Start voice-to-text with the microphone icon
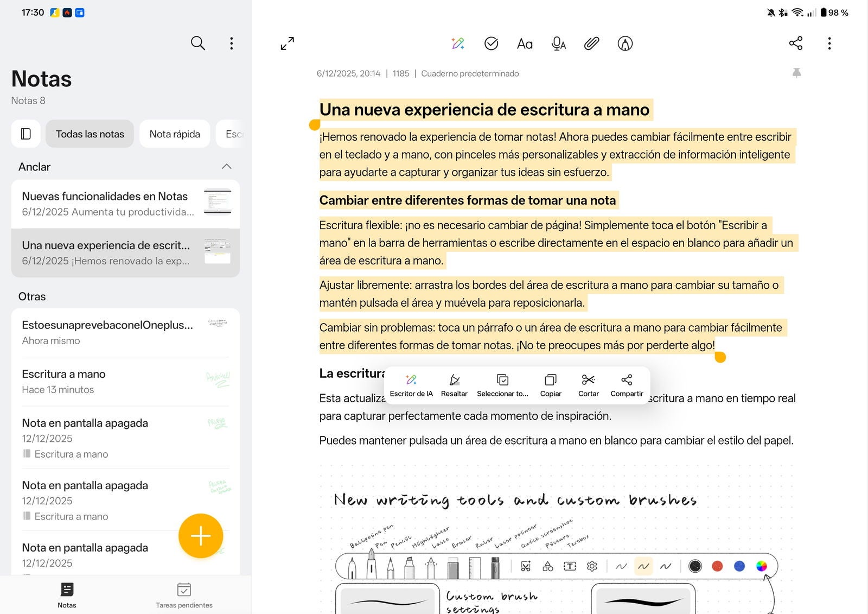The height and width of the screenshot is (614, 868). coord(558,43)
